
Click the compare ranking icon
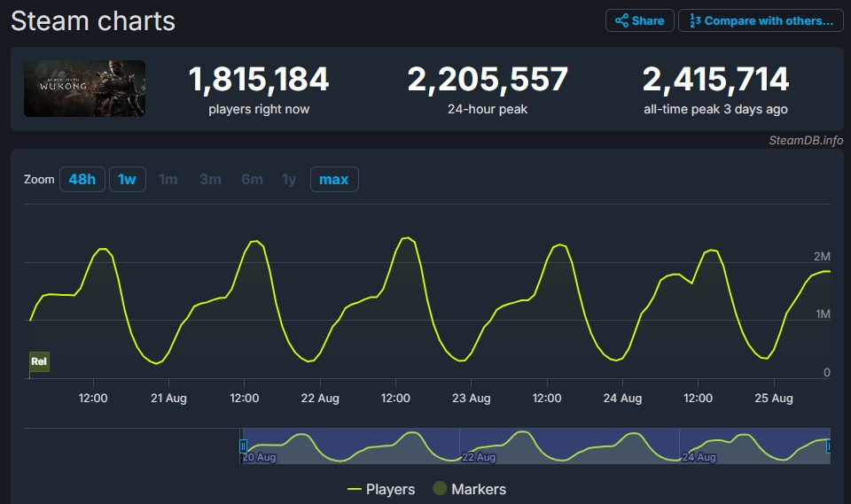695,20
